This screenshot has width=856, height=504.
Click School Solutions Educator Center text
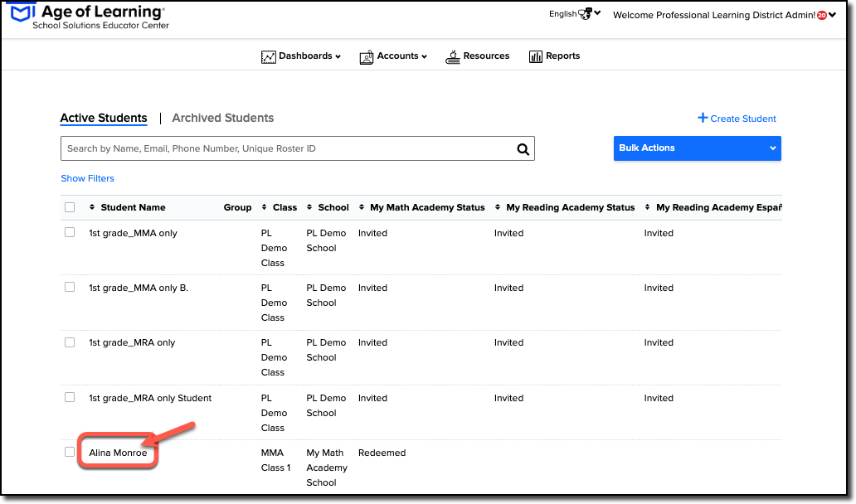[x=100, y=26]
